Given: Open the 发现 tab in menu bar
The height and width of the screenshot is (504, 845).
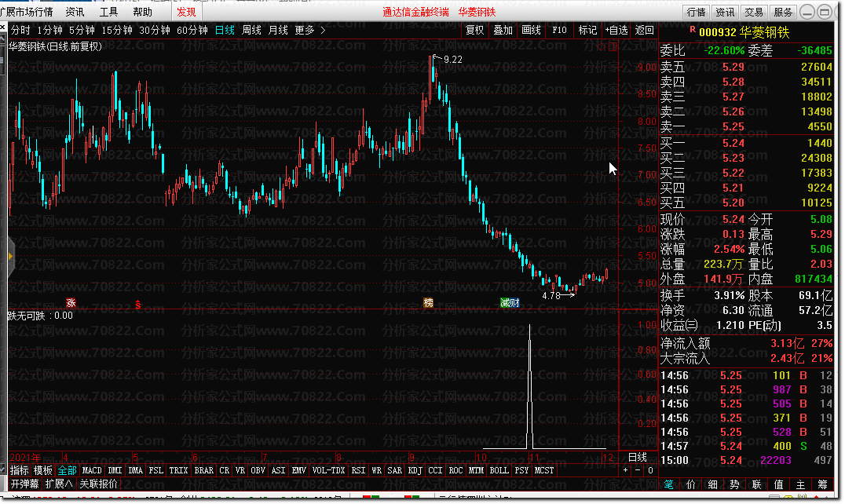Looking at the screenshot, I should click(186, 12).
